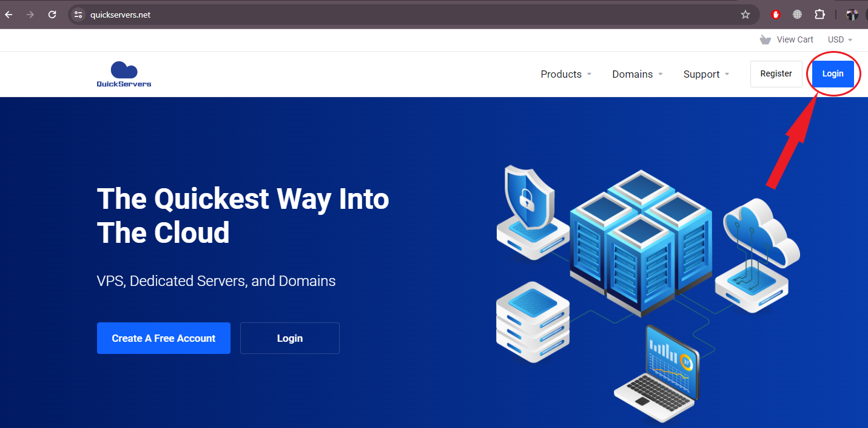Bookmark this page with the star icon
The width and height of the screenshot is (868, 428).
point(745,15)
